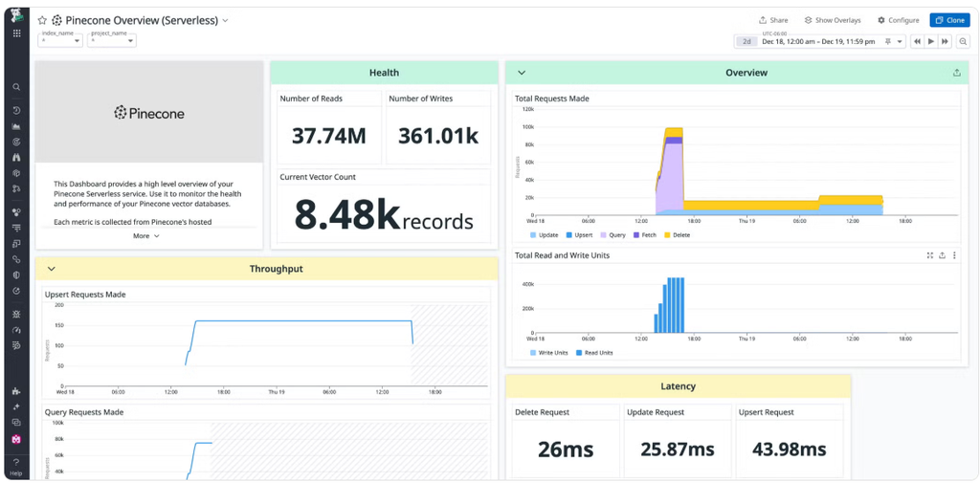Toggle the Read Units legend entry
980x483 pixels.
(x=595, y=352)
